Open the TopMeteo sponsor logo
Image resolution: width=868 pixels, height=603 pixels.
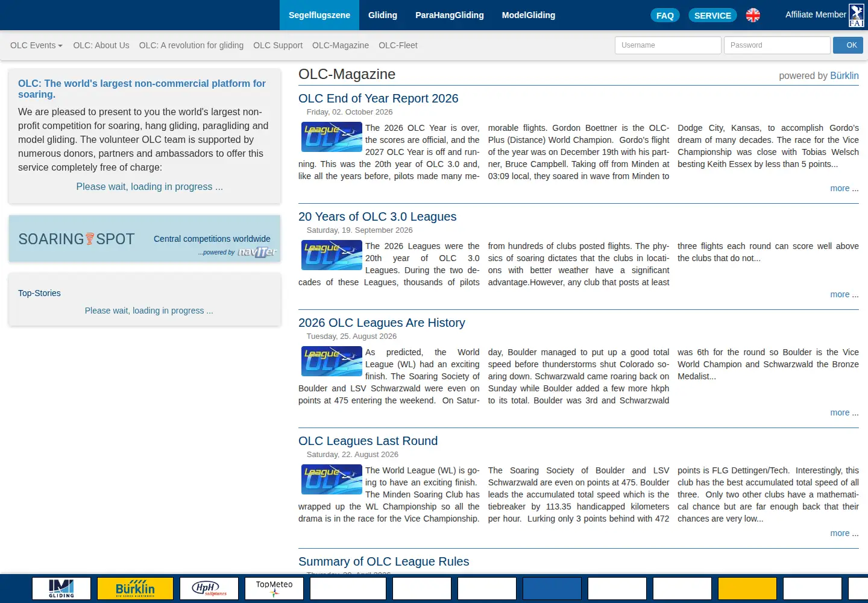tap(274, 589)
